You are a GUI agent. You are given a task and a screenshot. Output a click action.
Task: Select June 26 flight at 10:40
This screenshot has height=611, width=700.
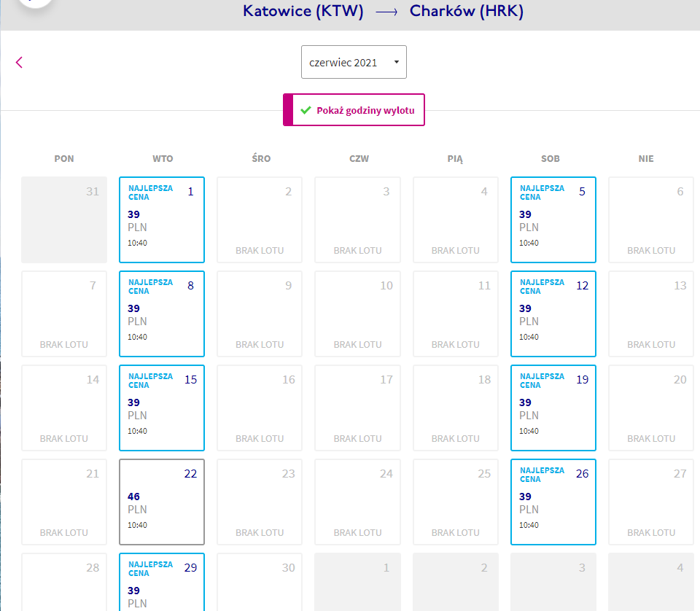[x=553, y=502]
